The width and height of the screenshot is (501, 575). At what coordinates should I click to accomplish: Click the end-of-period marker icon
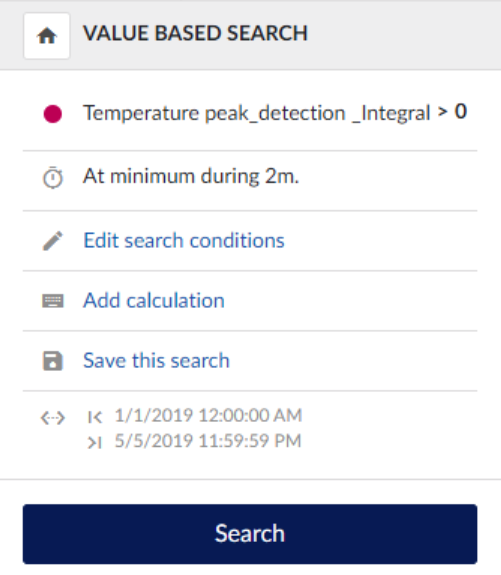(x=95, y=443)
